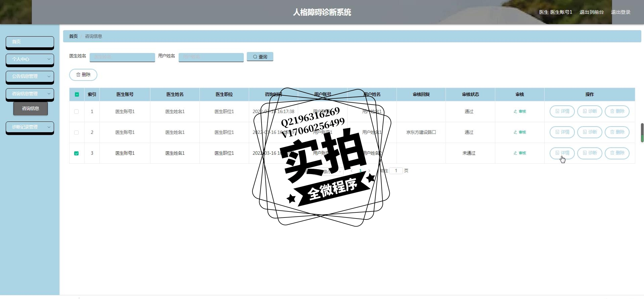
Task: Click the 医生职位 column header
Action: pos(224,95)
